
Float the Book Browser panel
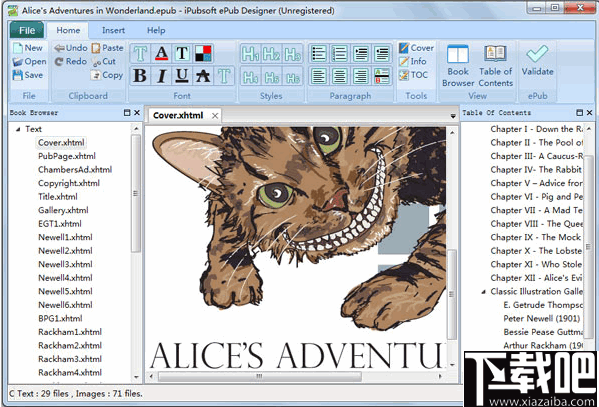tap(127, 113)
